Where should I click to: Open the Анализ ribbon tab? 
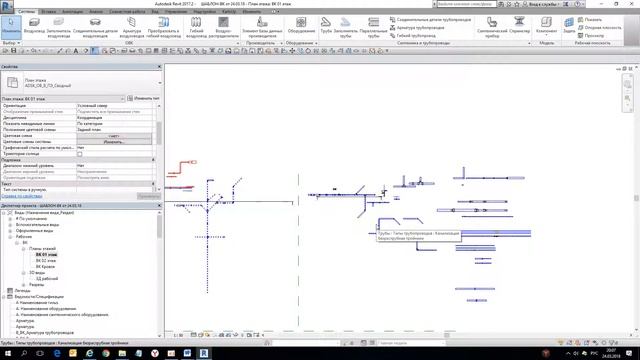(x=96, y=11)
